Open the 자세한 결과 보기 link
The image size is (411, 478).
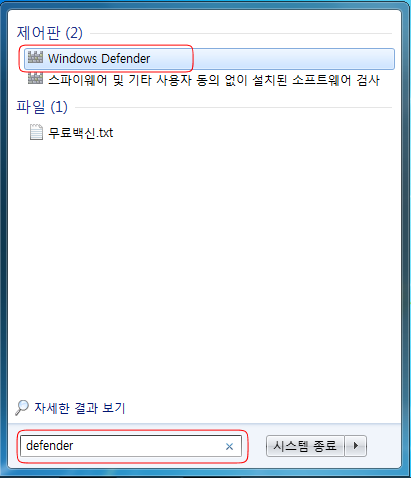tap(80, 408)
